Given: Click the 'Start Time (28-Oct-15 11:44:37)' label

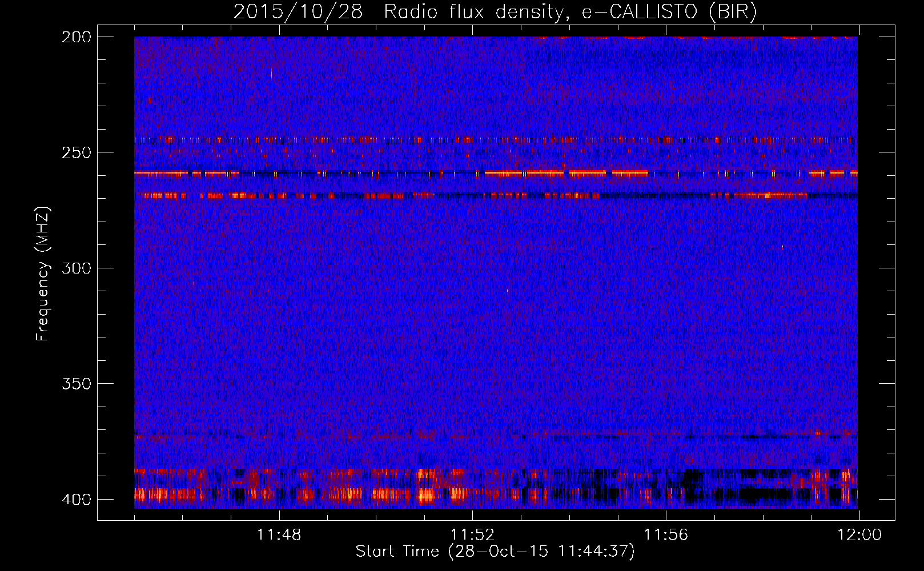Looking at the screenshot, I should coord(495,552).
